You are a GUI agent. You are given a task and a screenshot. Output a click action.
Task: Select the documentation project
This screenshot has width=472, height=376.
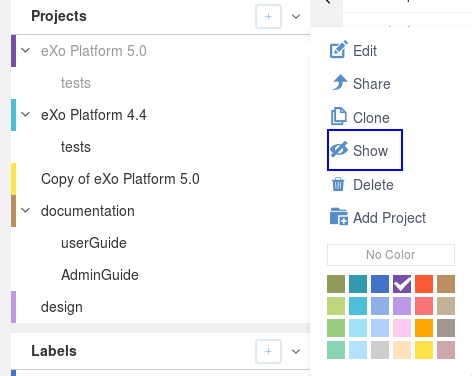(88, 211)
